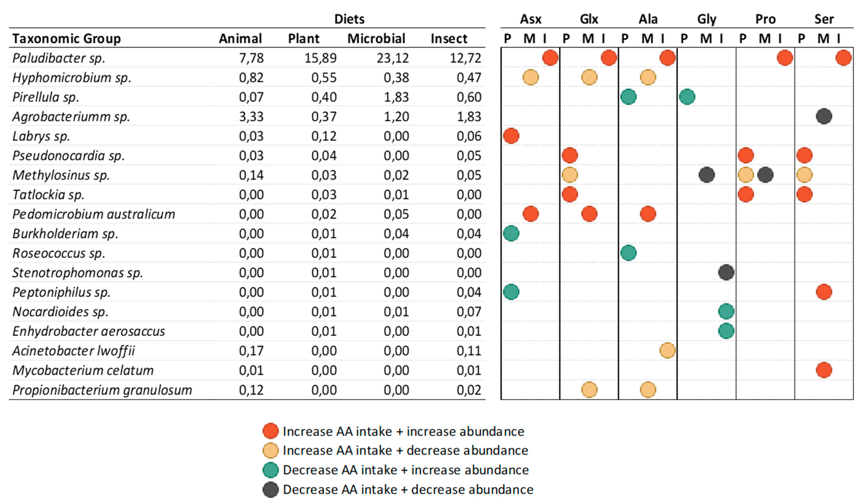Click the green dot in the Burkholderiam row
864x504 pixels.
click(x=511, y=233)
